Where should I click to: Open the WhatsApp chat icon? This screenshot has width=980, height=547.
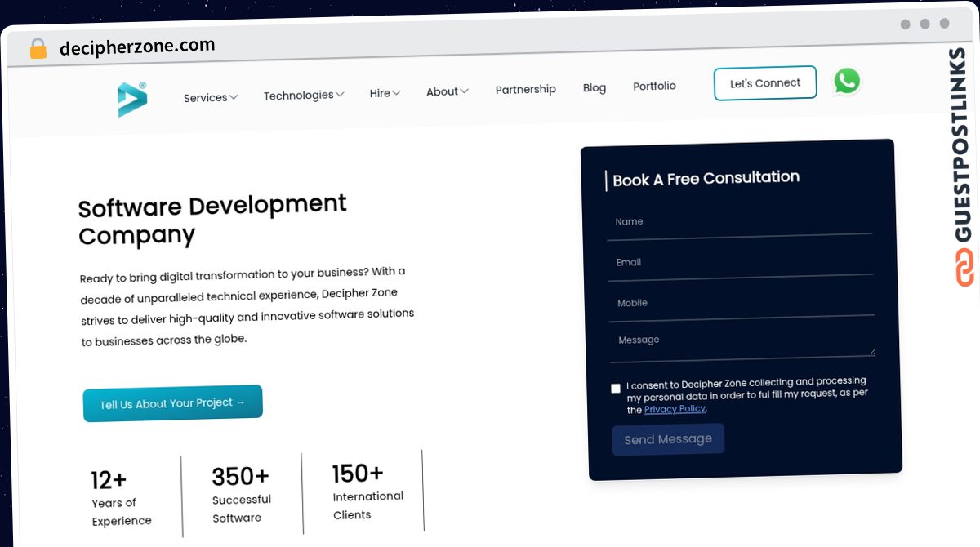click(x=847, y=81)
